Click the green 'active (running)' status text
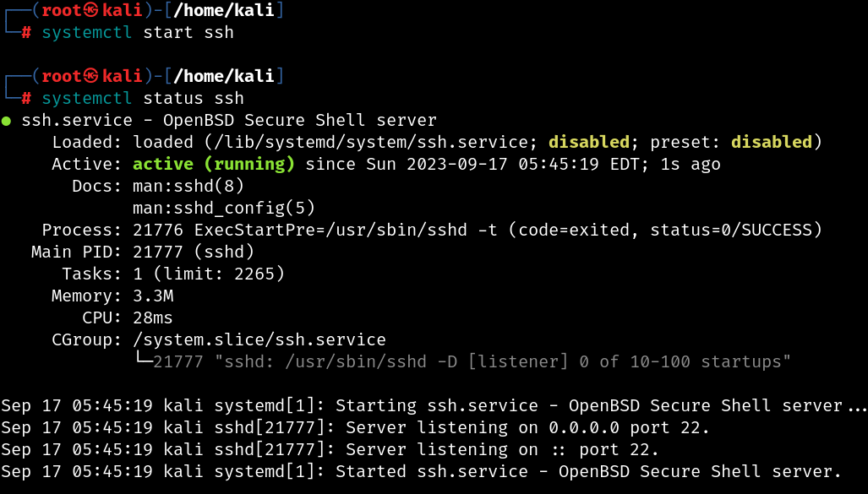The height and width of the screenshot is (494, 868). pos(214,165)
